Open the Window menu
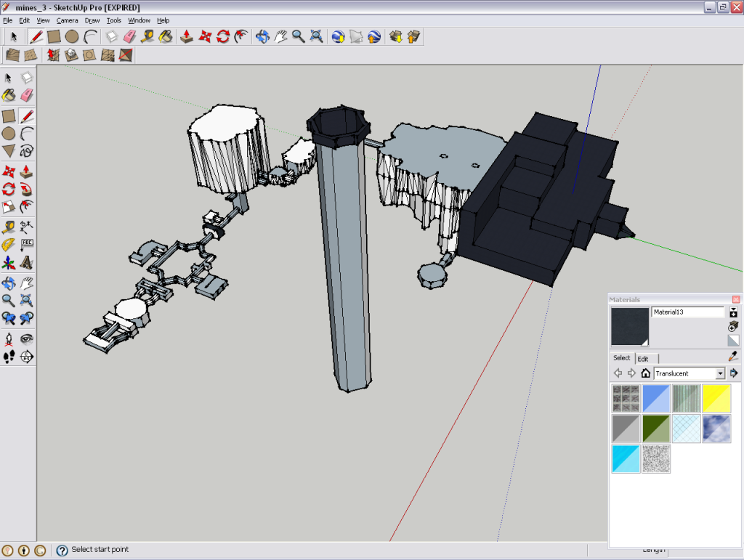Image resolution: width=744 pixels, height=560 pixels. click(139, 20)
